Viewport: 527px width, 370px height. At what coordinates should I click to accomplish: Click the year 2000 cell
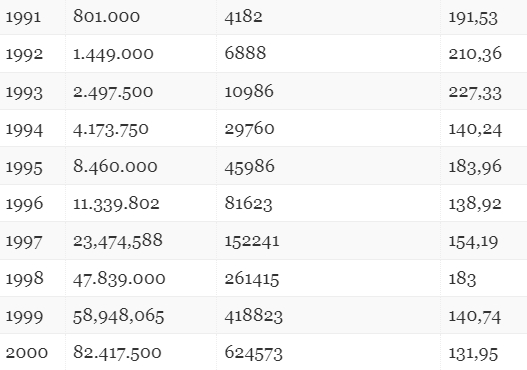(27, 353)
